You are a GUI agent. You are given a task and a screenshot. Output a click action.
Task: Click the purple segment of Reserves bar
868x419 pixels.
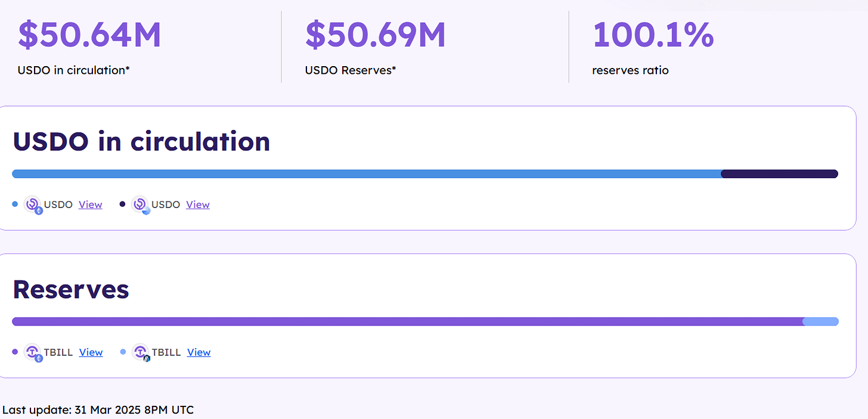(408, 322)
